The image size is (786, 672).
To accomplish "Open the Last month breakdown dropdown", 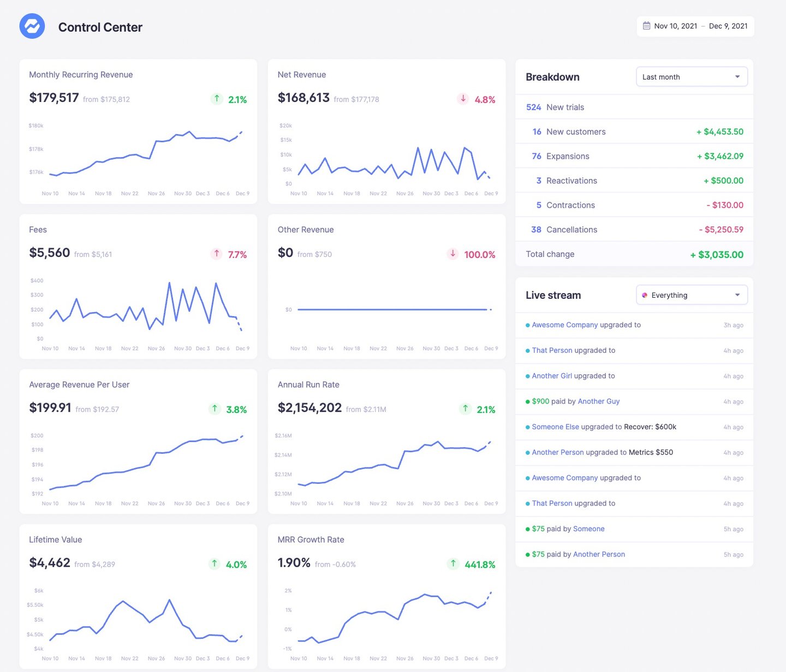I will [x=691, y=76].
